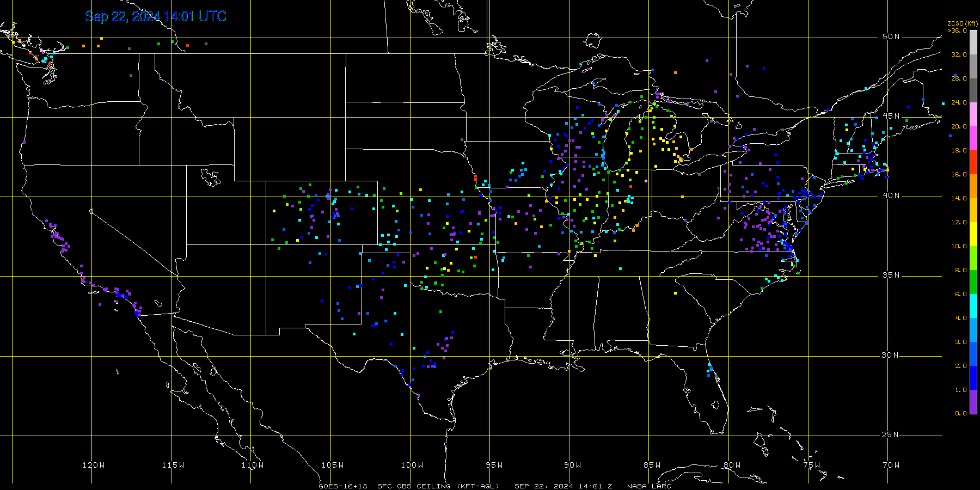This screenshot has height=490, width=980.
Task: Pick the orange swatch between 16.0 and 14.0
Action: pos(973,186)
